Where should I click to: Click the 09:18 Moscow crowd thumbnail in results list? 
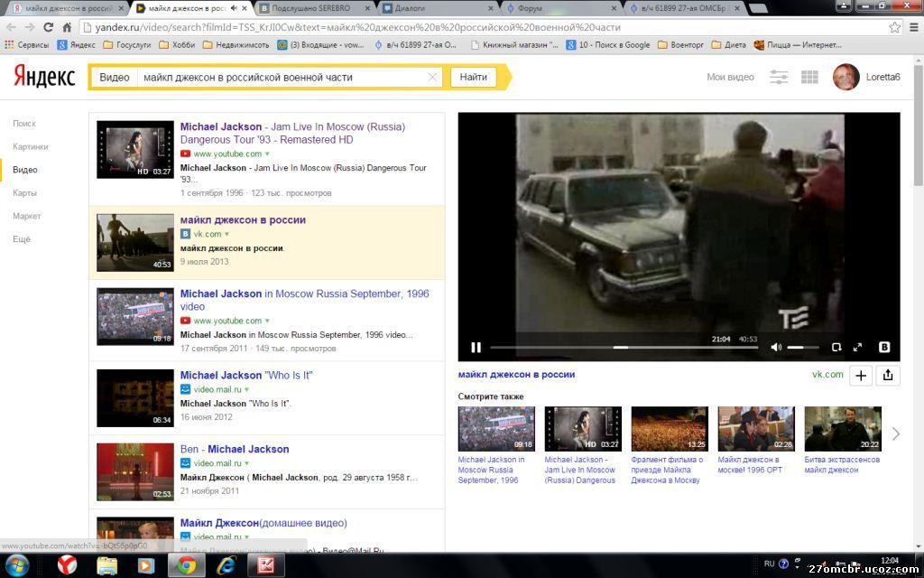pos(135,316)
